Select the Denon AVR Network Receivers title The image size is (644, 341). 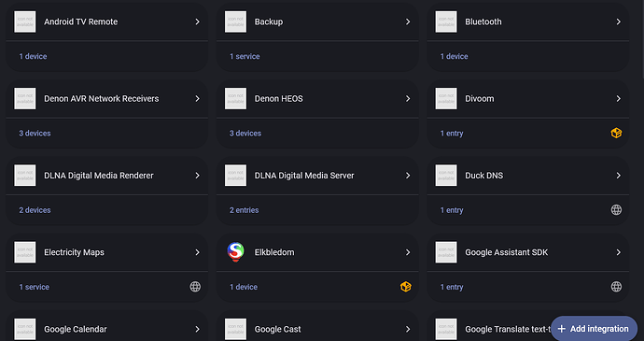click(102, 99)
